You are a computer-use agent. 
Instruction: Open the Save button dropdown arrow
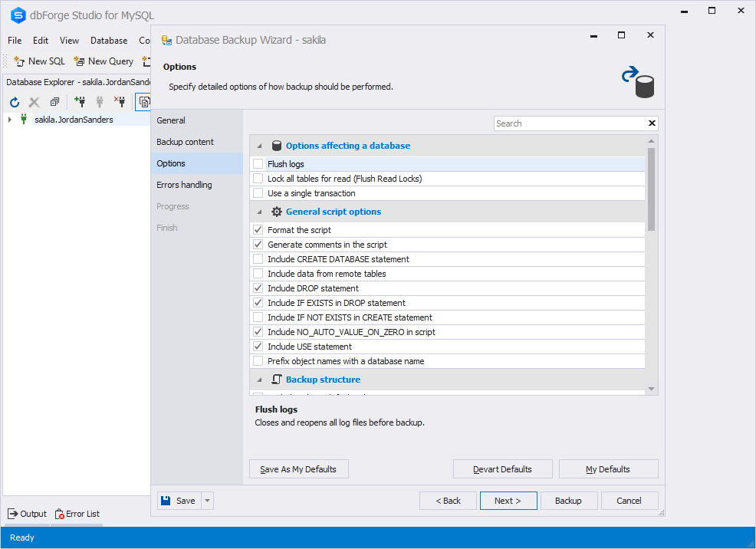coord(207,501)
